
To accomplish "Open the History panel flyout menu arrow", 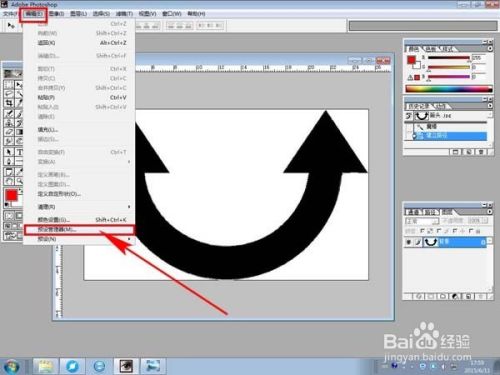I will point(490,106).
